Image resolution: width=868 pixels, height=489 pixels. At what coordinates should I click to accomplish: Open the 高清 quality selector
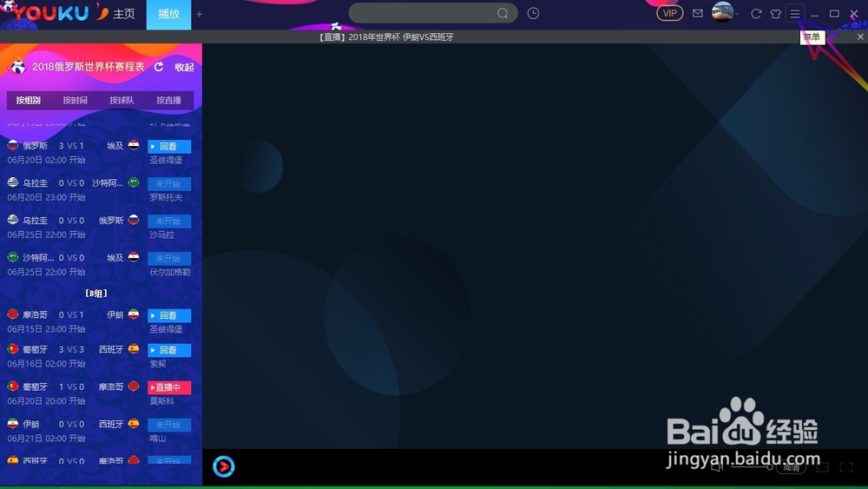pyautogui.click(x=791, y=467)
